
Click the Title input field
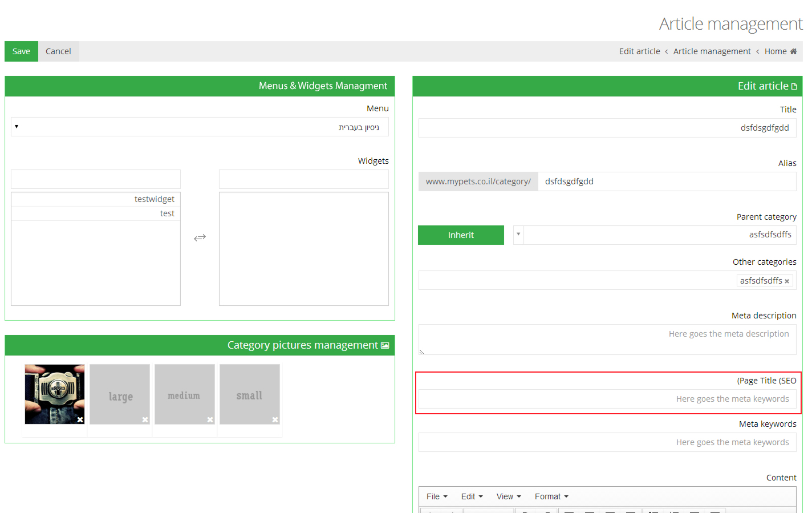607,128
